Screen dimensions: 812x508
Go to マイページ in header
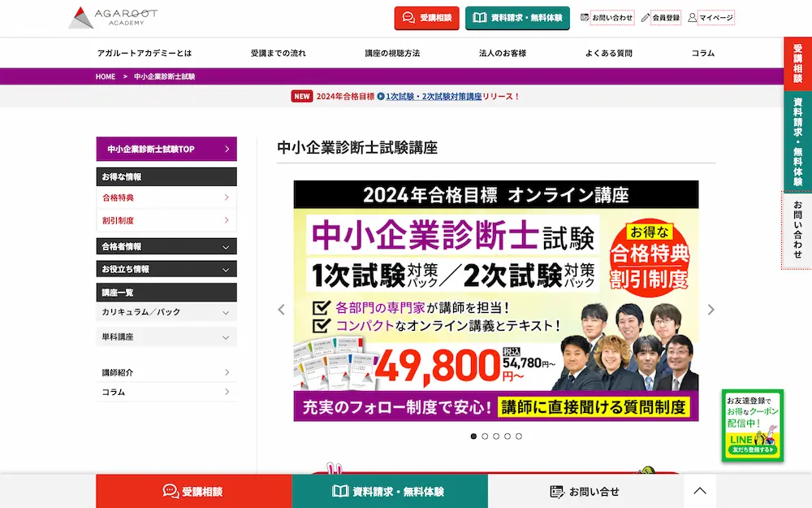click(711, 18)
